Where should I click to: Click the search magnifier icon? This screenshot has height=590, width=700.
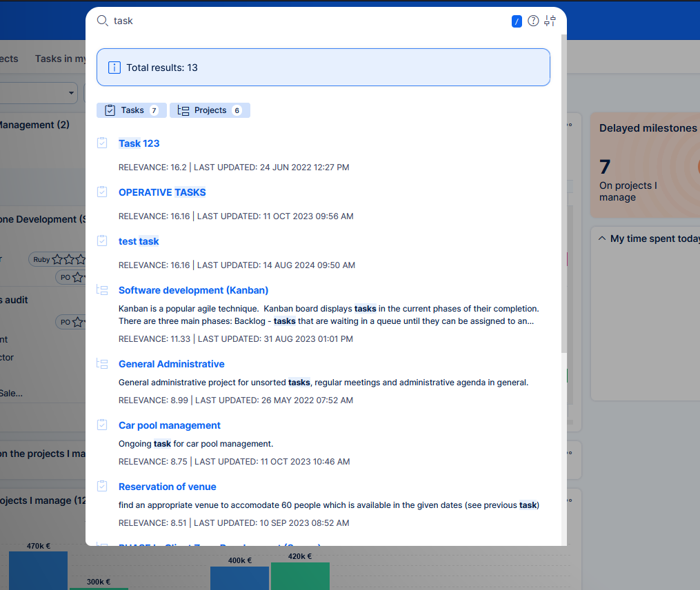[x=102, y=21]
